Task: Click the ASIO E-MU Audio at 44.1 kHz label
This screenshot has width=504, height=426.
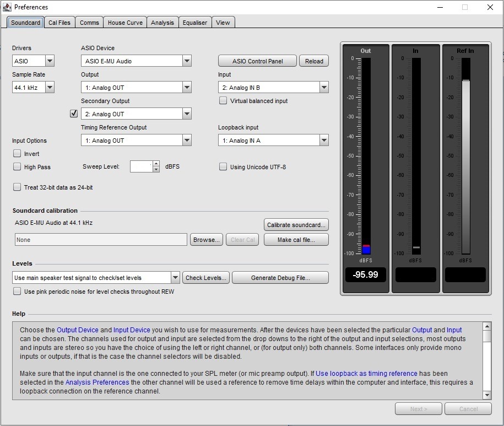Action: [53, 223]
